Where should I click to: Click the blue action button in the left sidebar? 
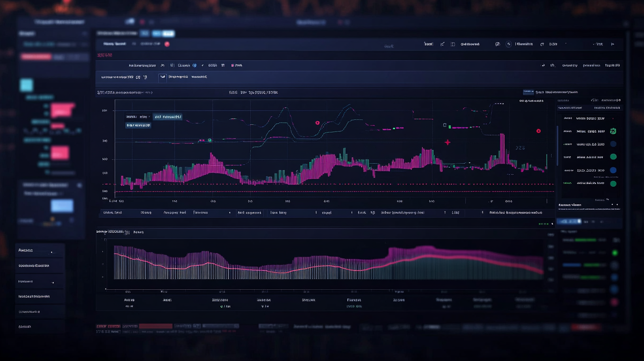(x=62, y=206)
